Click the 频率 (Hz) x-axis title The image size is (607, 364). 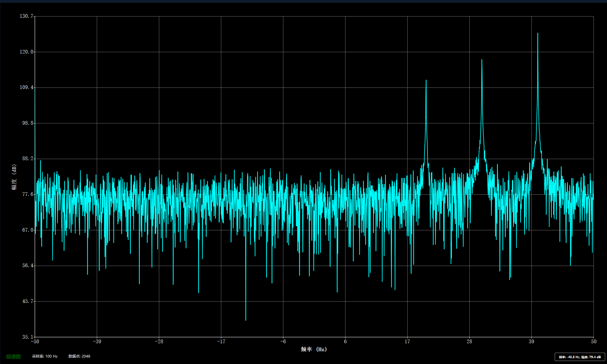click(x=314, y=349)
